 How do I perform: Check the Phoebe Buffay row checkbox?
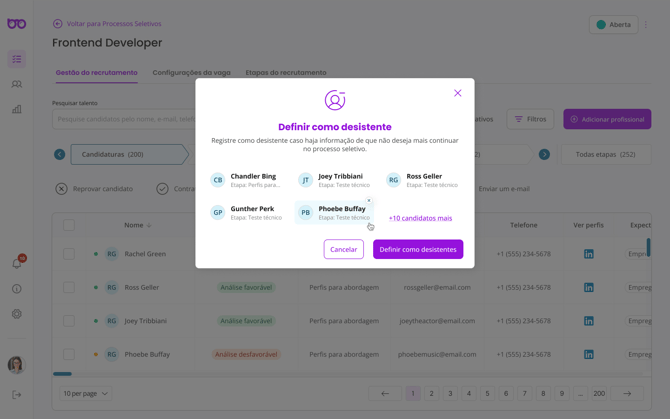point(69,354)
